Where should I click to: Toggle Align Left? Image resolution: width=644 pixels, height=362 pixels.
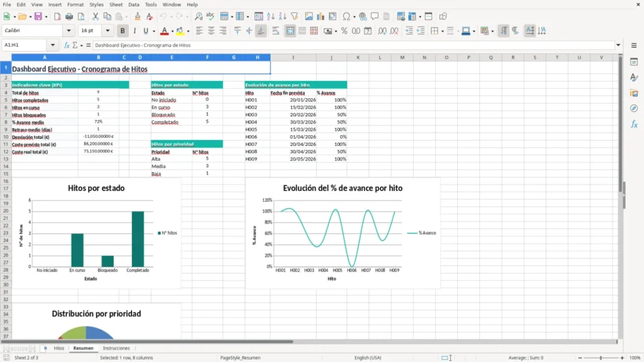coord(199,31)
